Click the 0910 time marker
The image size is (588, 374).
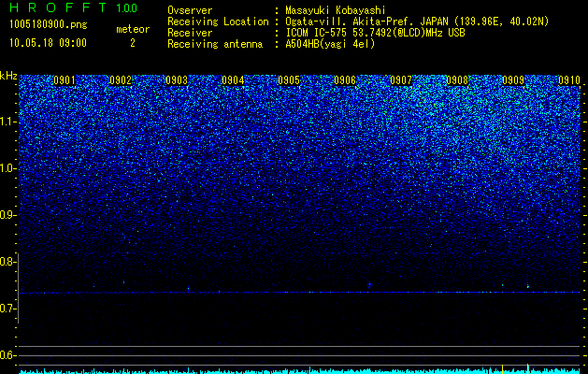[569, 80]
